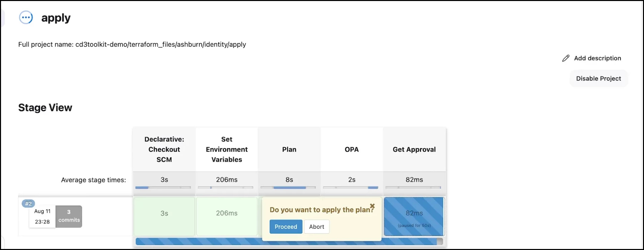This screenshot has height=250, width=644.
Task: Click the Declarative: Checkout SCM header
Action: point(164,149)
